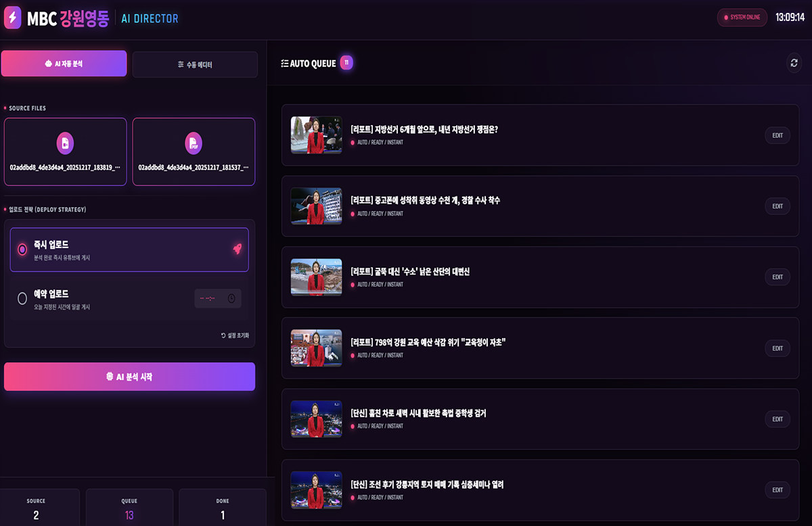Refresh the auto queue list
This screenshot has width=812, height=526.
[794, 63]
